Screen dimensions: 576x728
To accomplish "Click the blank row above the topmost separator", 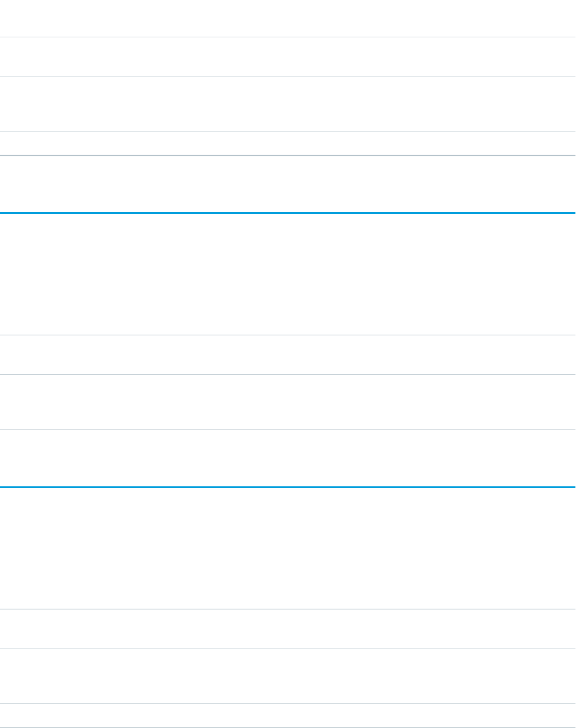I will [x=288, y=18].
